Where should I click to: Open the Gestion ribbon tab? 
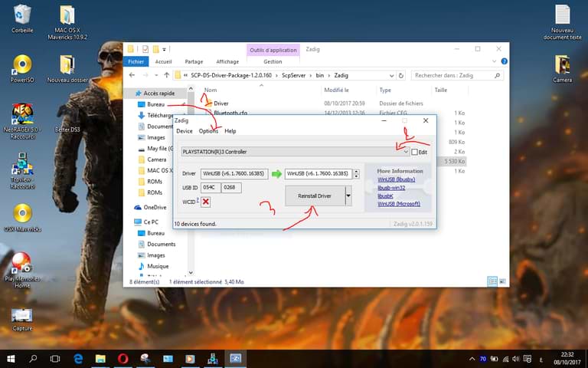[x=273, y=61]
